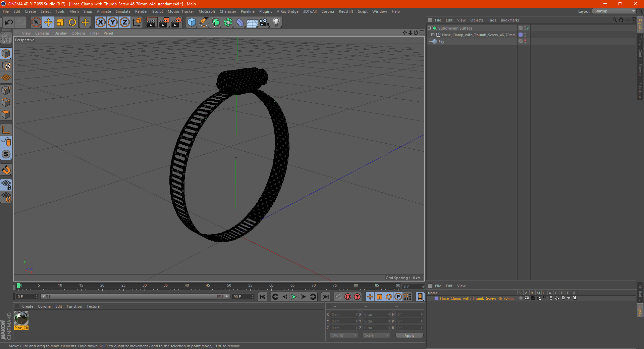
Task: Play the animation forward
Action: pyautogui.click(x=294, y=297)
